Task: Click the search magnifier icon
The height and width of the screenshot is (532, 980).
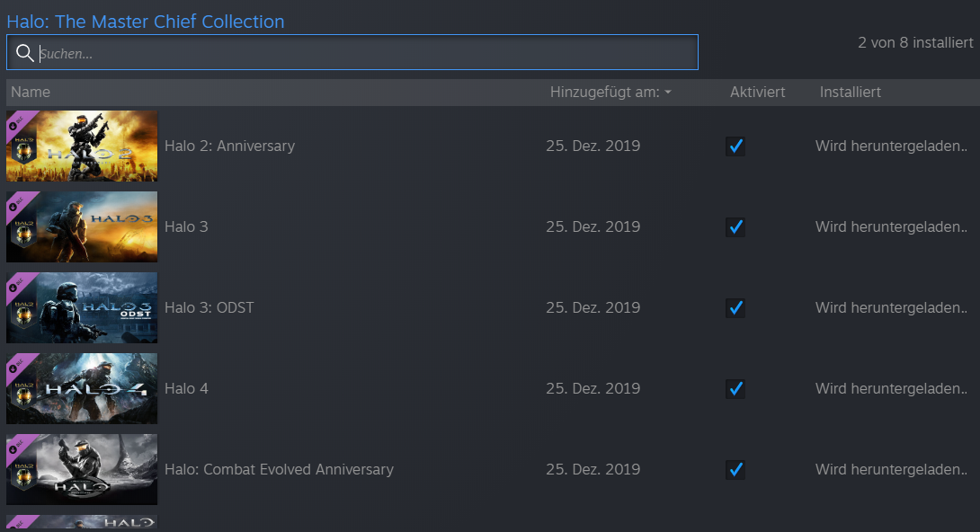Action: (25, 53)
